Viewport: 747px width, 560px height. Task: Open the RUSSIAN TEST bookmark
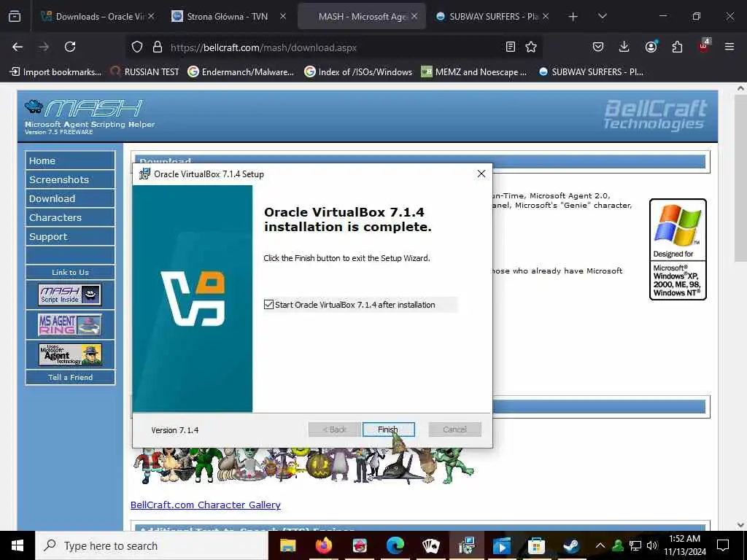pos(145,72)
